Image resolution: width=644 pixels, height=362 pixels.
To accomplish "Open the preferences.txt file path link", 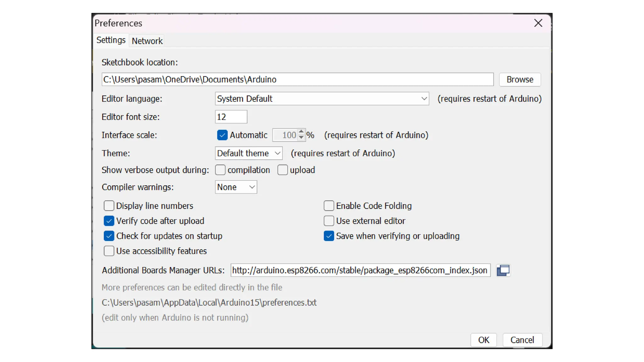I will (x=209, y=303).
